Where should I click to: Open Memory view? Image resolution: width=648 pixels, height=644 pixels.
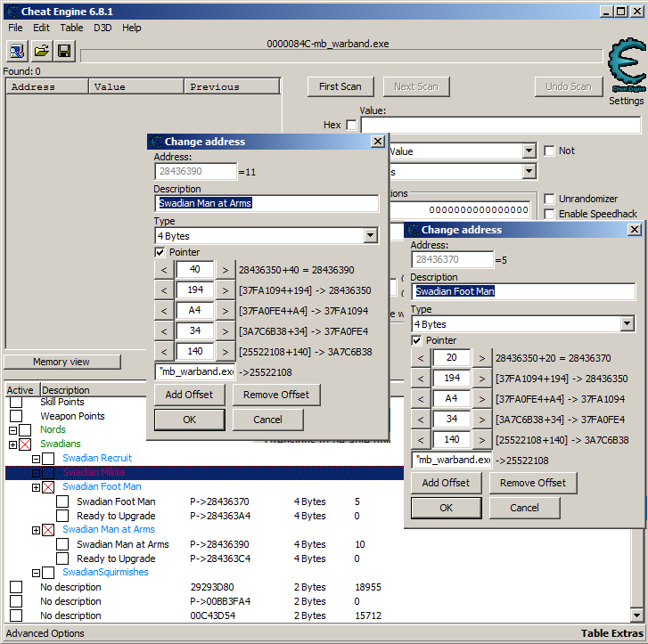(62, 362)
